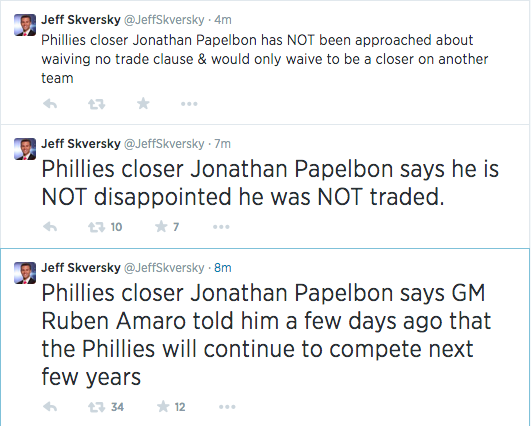
Task: Open the 8m timestamp link
Action: click(x=223, y=268)
